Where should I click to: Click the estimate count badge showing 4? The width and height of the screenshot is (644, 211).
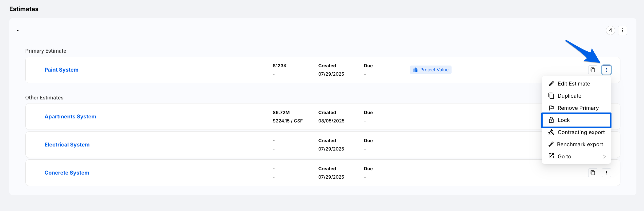610,30
